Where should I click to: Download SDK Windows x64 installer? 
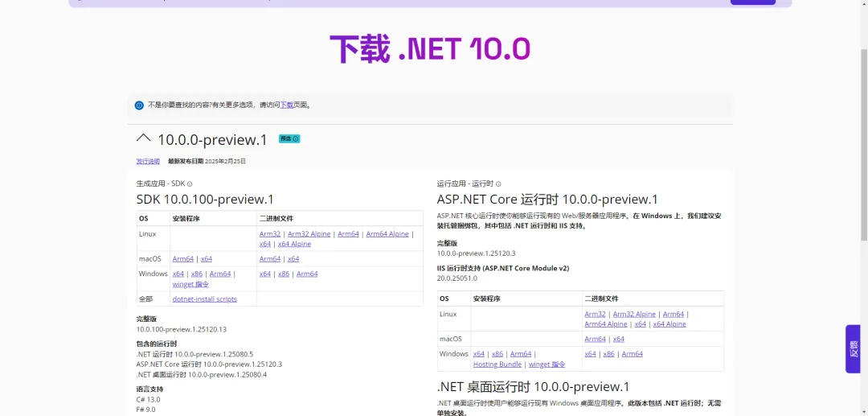(x=178, y=274)
